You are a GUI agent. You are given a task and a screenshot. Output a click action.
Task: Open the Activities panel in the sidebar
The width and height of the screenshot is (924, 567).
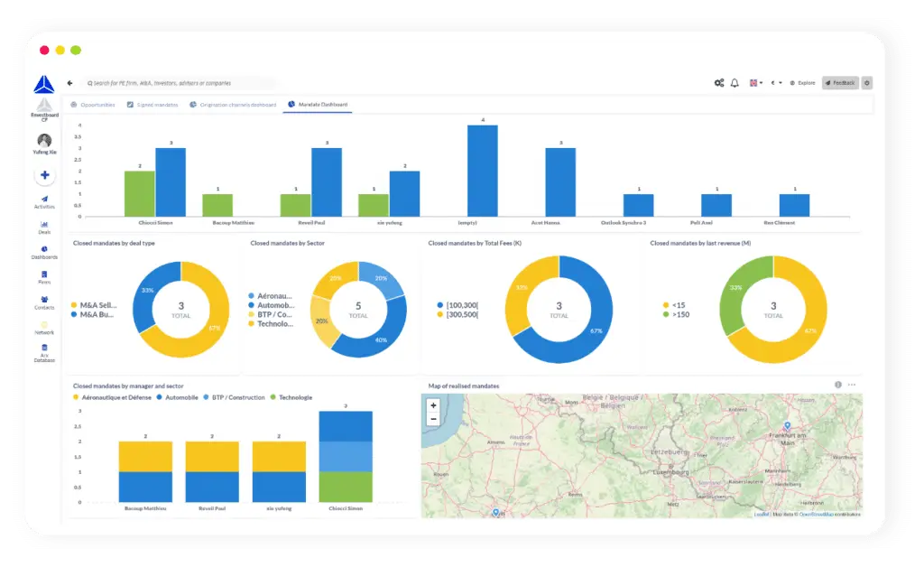(x=44, y=202)
